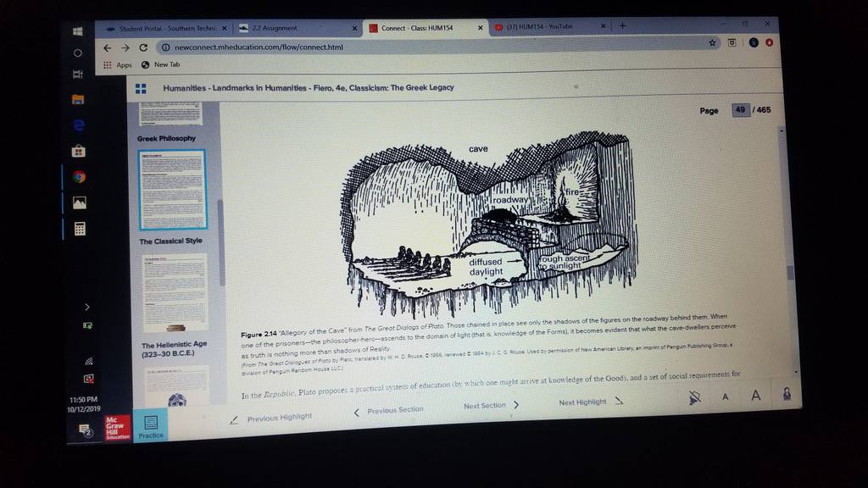Click the lock icon in reader toolbar
The height and width of the screenshot is (488, 868).
click(x=787, y=393)
